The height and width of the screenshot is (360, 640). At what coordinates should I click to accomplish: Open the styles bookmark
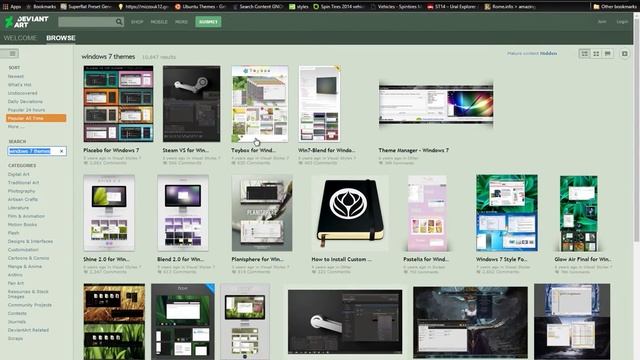(x=299, y=7)
